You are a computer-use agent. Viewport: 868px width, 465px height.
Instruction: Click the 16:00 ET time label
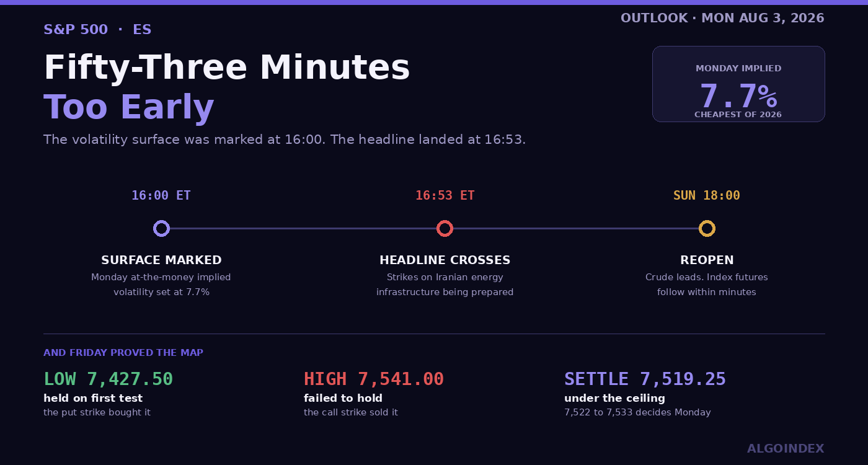161,195
